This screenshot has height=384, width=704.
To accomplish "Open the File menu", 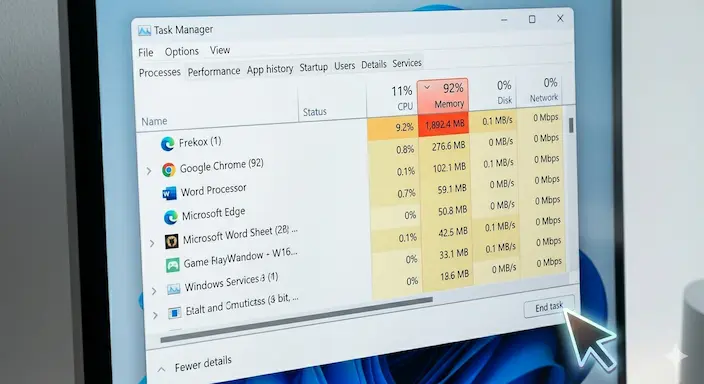I will (145, 53).
